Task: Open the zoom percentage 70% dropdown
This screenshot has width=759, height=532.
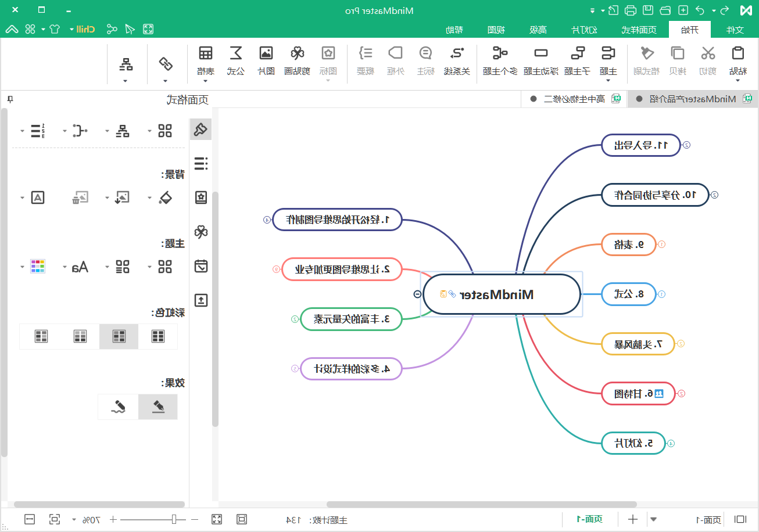Action: (74, 519)
